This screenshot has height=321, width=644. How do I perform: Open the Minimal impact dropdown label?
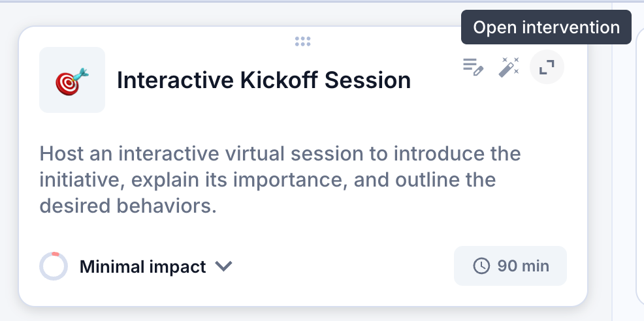click(142, 267)
